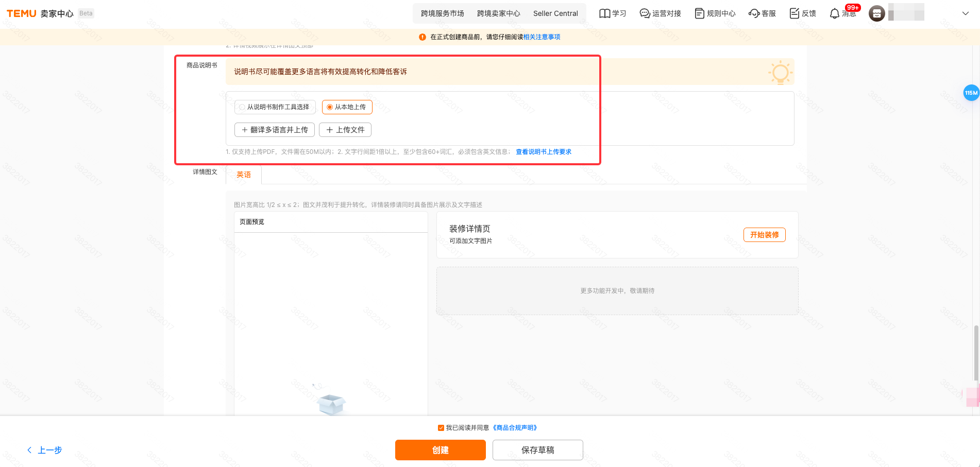The height and width of the screenshot is (467, 980).
Task: Go back with 上一步 chevron
Action: coord(30,450)
